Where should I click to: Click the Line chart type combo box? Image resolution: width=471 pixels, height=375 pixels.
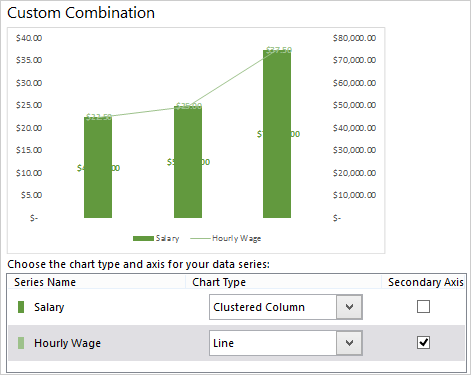point(286,343)
